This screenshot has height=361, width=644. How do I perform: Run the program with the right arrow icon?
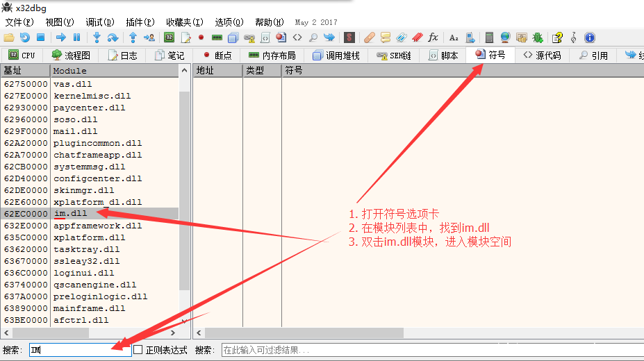[60, 37]
